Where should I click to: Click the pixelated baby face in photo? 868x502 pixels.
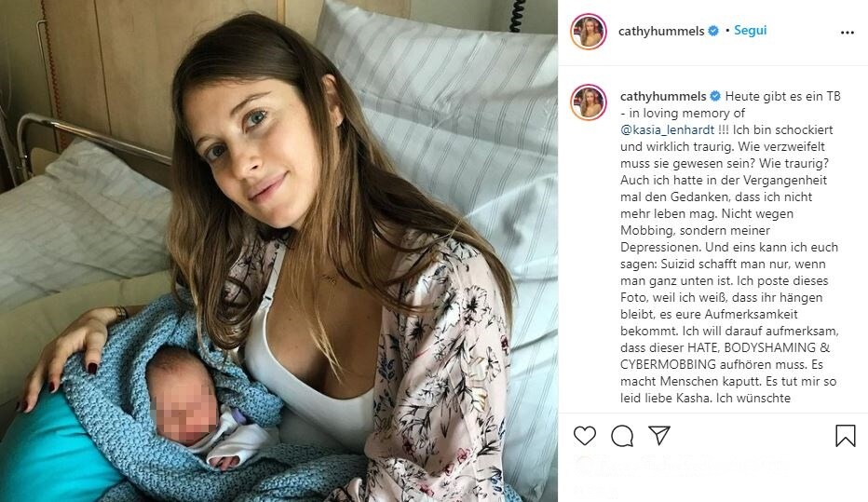[x=185, y=410]
